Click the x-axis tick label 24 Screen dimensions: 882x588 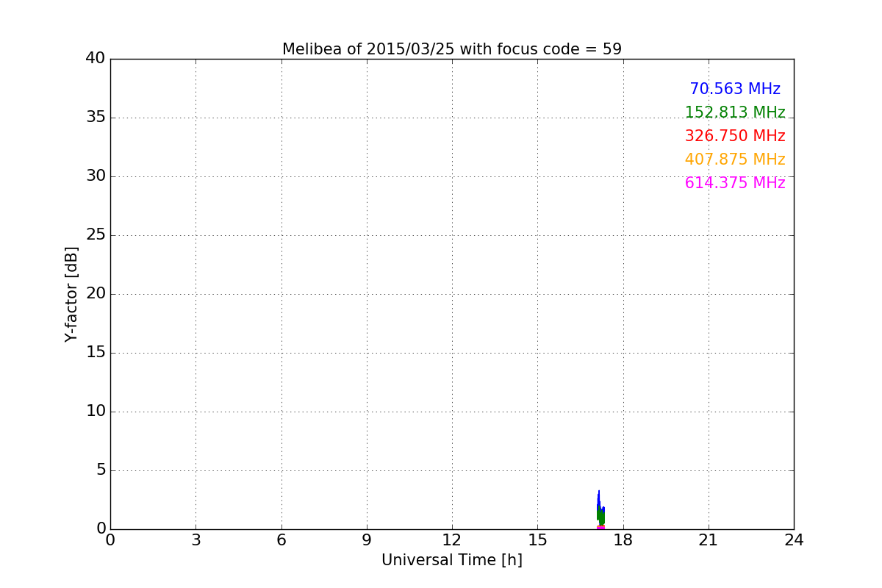[x=794, y=540]
